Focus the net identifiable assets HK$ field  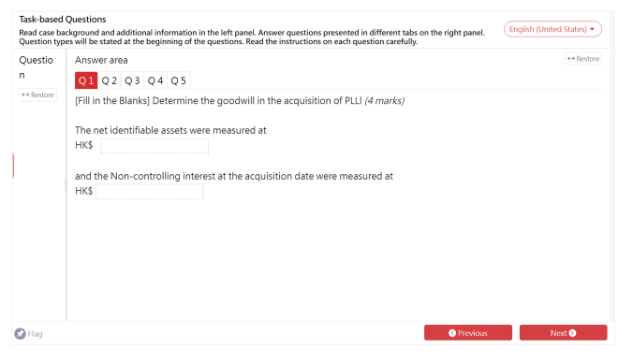tap(155, 146)
